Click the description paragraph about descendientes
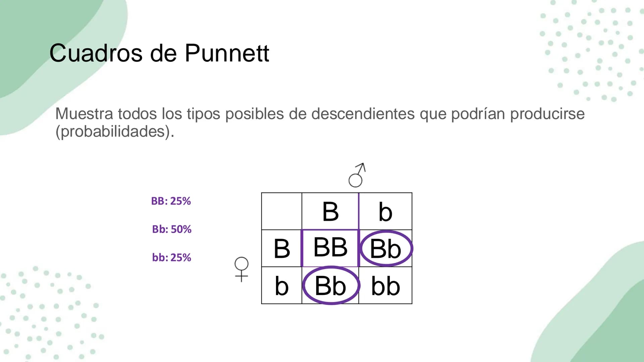Image resolution: width=644 pixels, height=362 pixels. coord(320,122)
